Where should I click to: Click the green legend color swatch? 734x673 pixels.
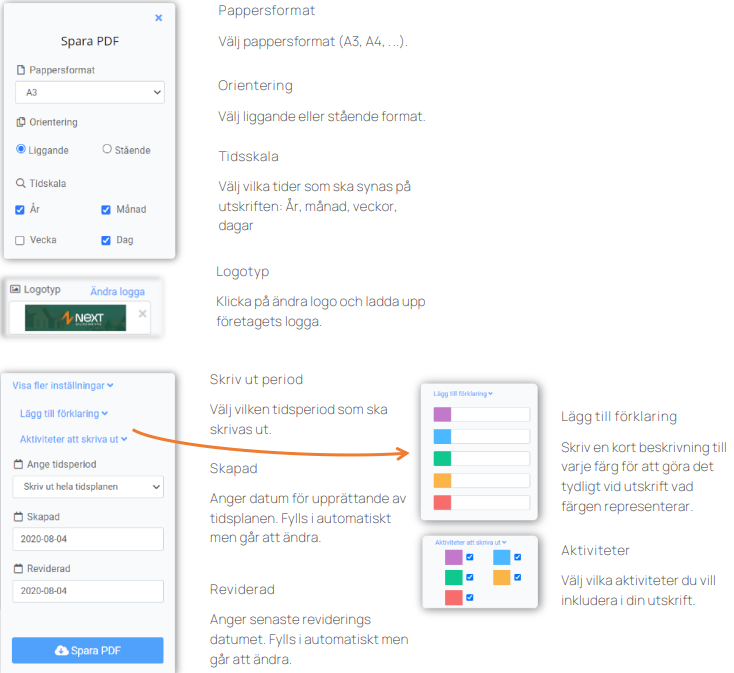[442, 459]
